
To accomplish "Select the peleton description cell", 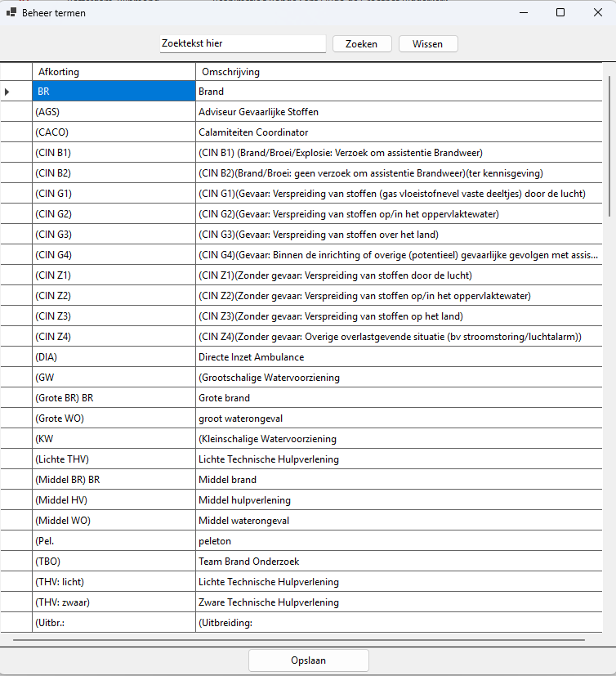I will [399, 541].
